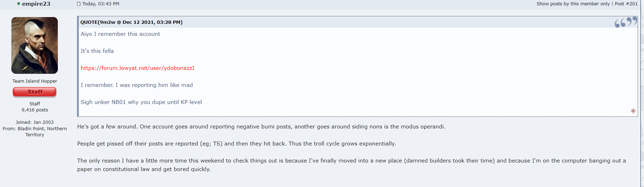
Task: Open empire23's user profile name
Action: [x=36, y=4]
